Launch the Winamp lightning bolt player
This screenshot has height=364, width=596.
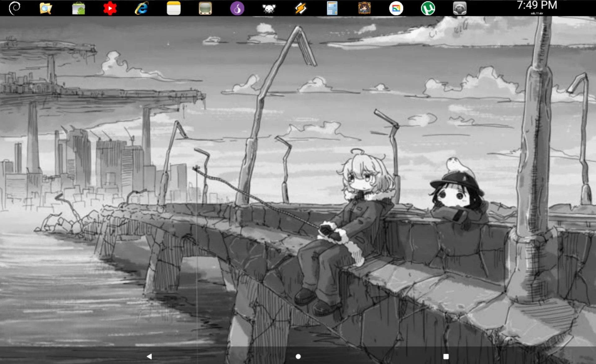pos(300,8)
